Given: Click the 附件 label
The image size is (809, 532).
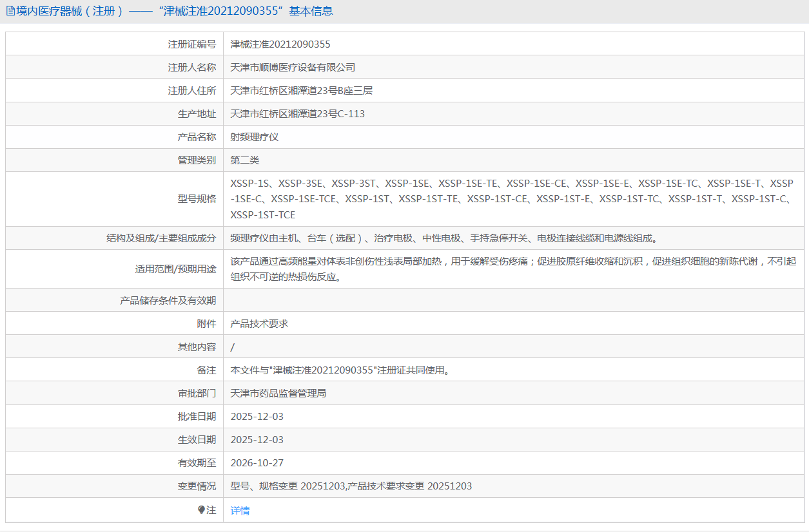Looking at the screenshot, I should coord(206,323).
